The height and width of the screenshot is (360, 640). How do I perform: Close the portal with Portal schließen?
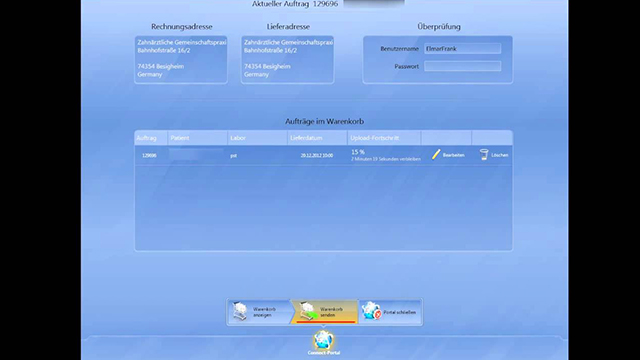pos(390,312)
